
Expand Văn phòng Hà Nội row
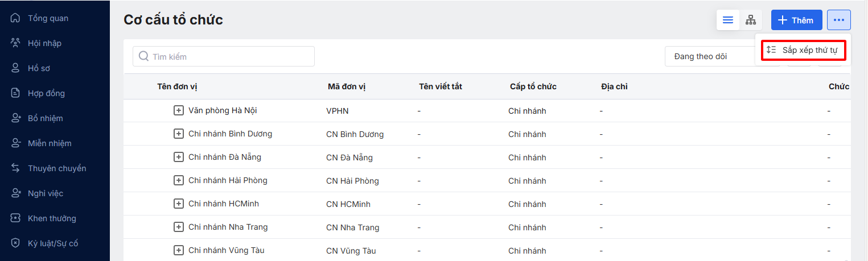pos(179,110)
